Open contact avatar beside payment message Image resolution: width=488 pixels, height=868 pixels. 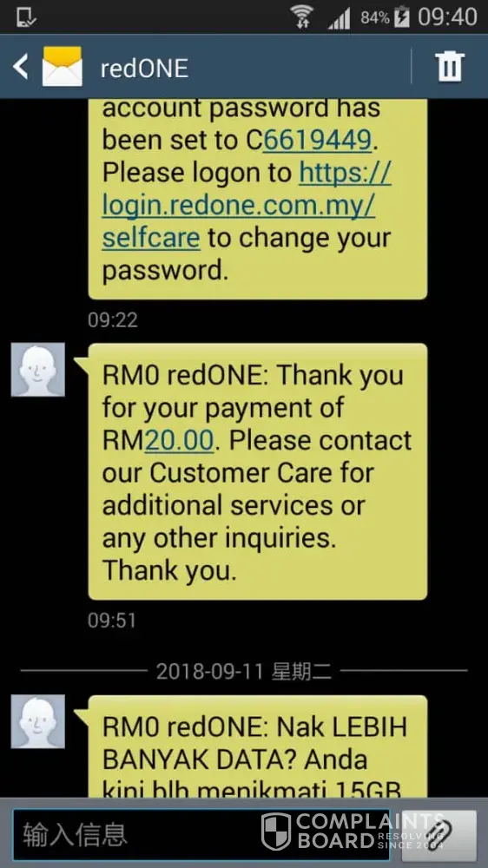click(37, 369)
